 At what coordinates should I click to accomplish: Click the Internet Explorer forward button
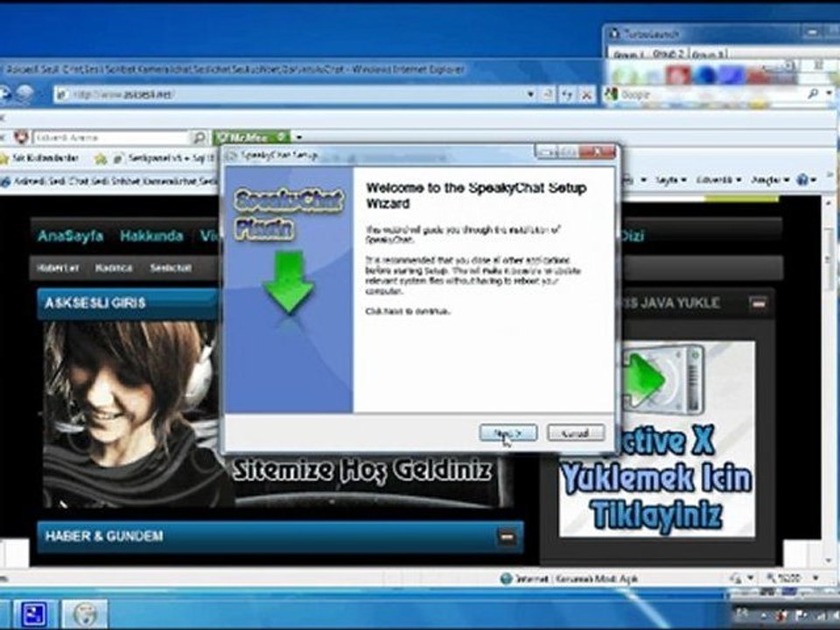24,94
